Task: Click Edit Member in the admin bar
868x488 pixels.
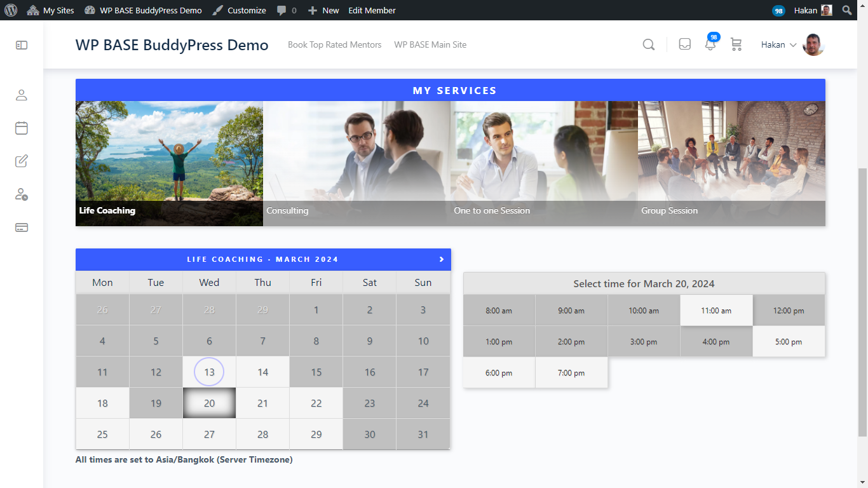Action: (x=372, y=10)
